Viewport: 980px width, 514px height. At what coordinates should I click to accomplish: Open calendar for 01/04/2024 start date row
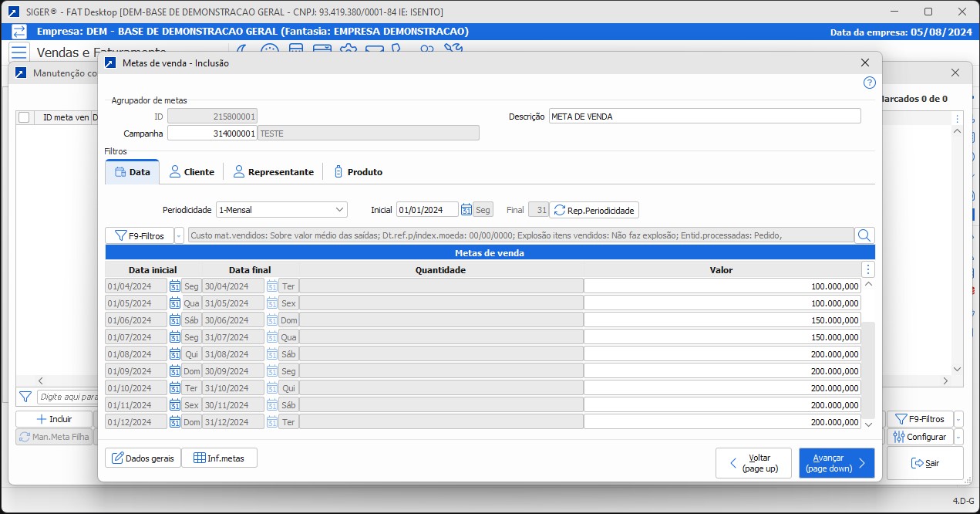point(175,286)
